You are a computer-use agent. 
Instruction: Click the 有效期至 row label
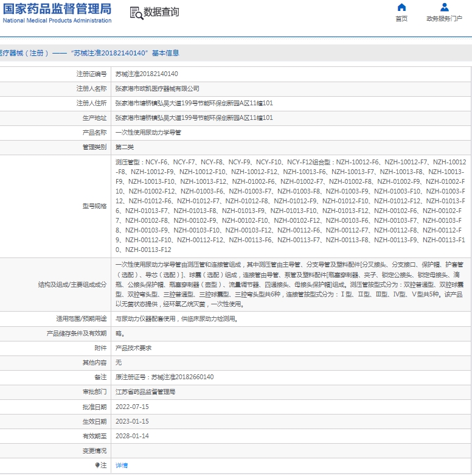(x=94, y=436)
